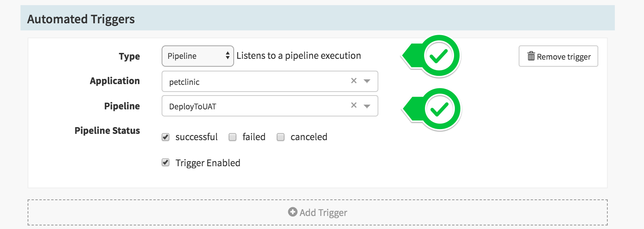This screenshot has width=644, height=229.
Task: Disable the Trigger Enabled checkbox
Action: pos(165,162)
